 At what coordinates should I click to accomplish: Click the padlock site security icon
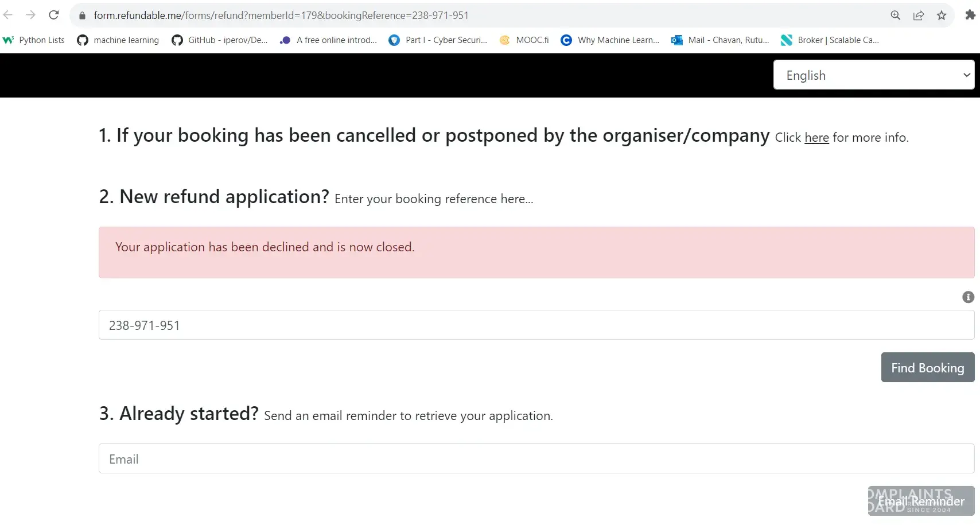[x=82, y=15]
